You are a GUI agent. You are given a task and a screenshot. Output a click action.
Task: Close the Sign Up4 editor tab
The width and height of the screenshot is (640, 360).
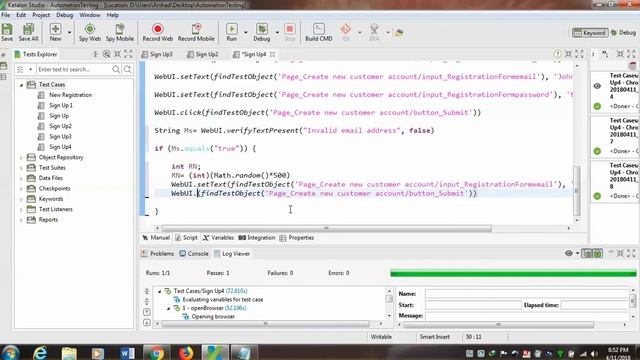(x=272, y=54)
